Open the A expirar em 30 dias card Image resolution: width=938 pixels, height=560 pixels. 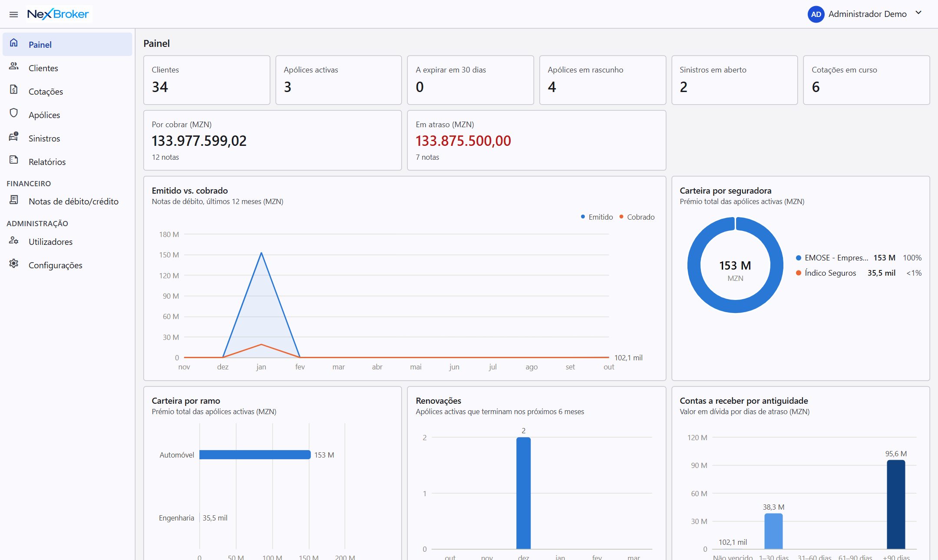pyautogui.click(x=471, y=80)
